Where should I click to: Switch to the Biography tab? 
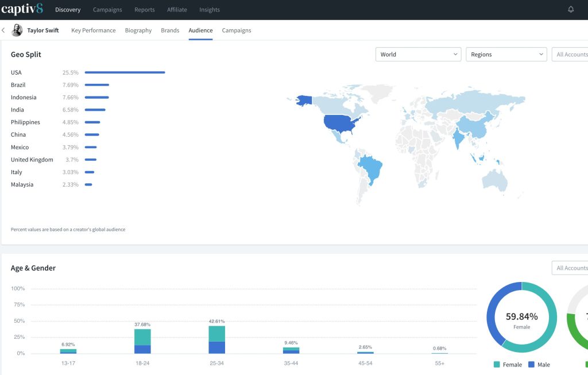(138, 30)
